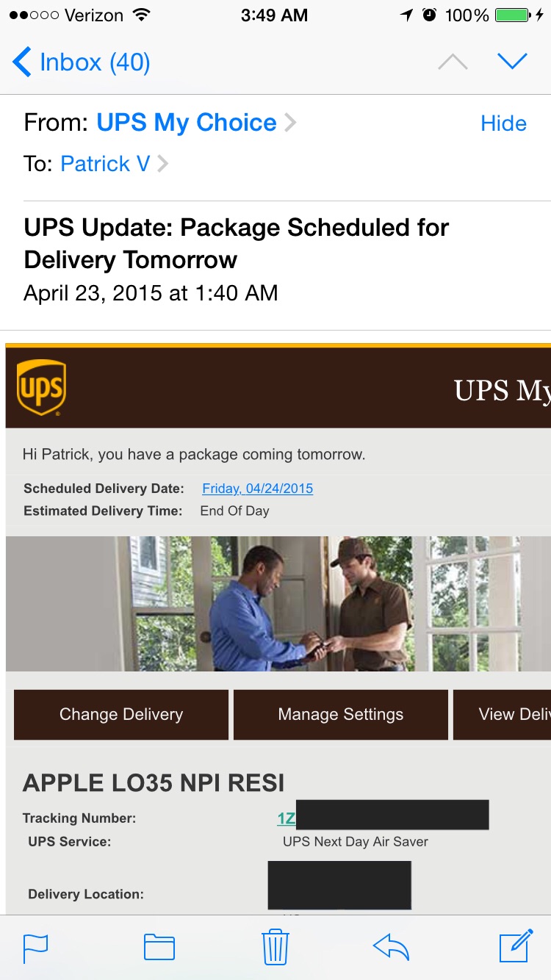Tap the UPS shield logo
The image size is (551, 980).
(41, 387)
